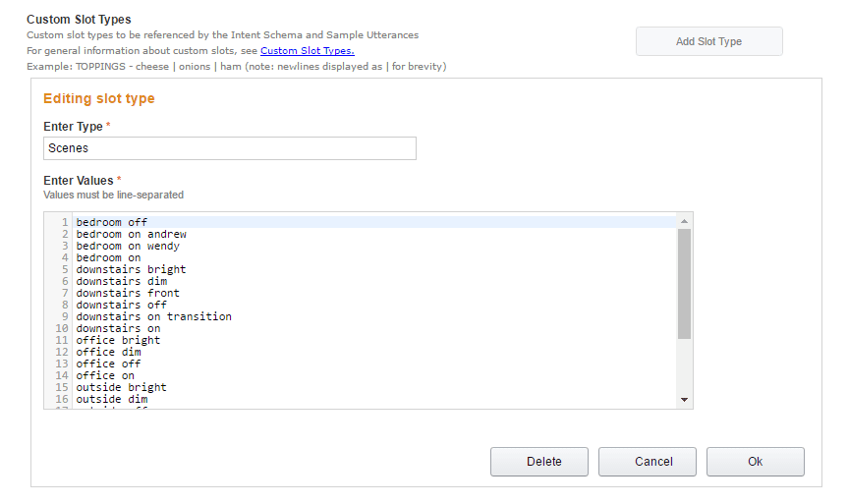Screen dimensions: 848x504
Task: Click the 'outside bright' value line
Action: [121, 387]
